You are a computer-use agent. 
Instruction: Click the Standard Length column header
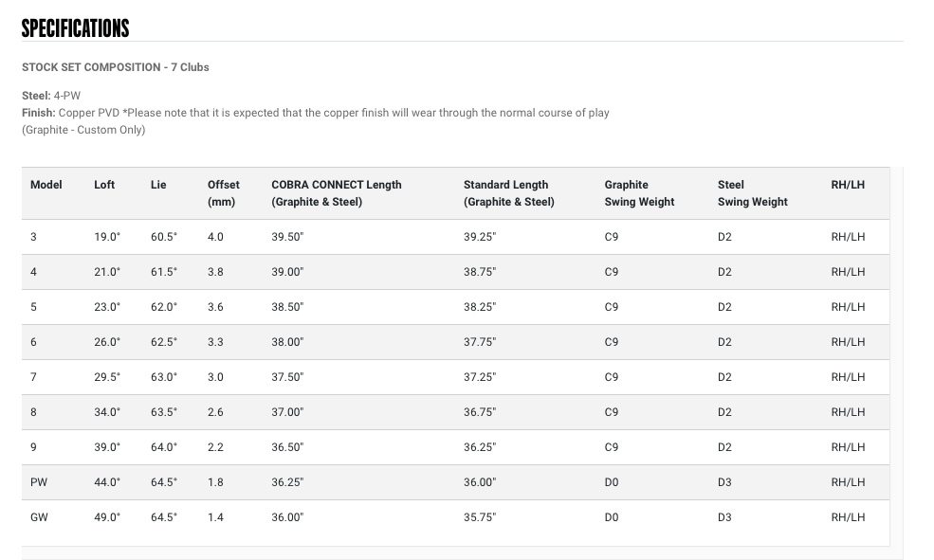(508, 193)
